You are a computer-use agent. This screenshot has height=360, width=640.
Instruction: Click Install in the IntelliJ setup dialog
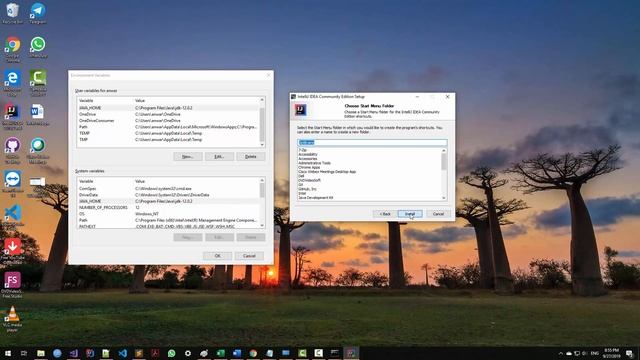tap(410, 214)
